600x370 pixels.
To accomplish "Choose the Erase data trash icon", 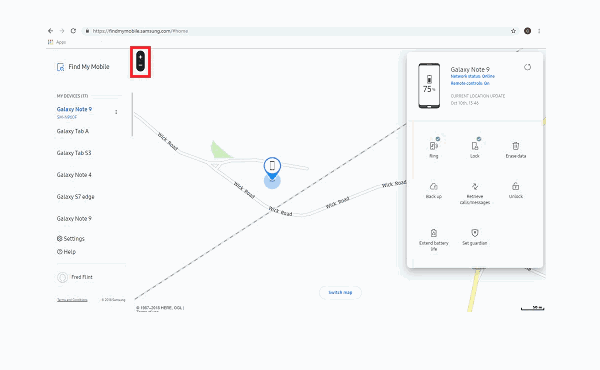I will pyautogui.click(x=516, y=146).
